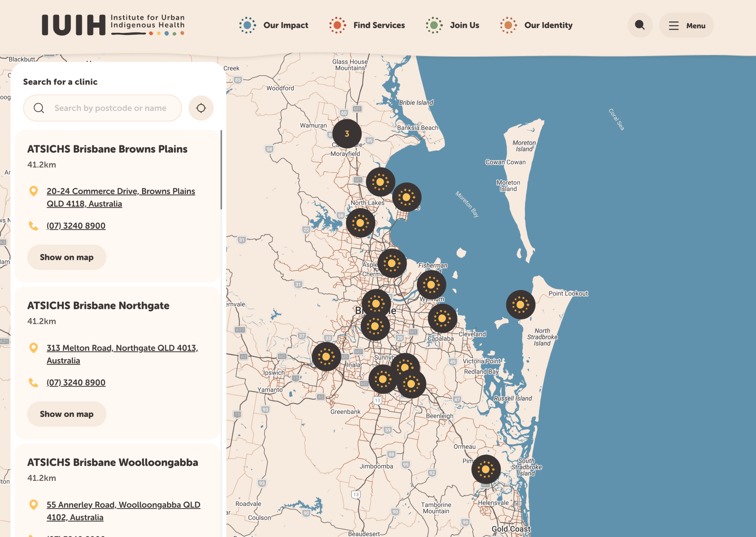
Task: Select the marker over the Brisbane city label
Action: (376, 303)
